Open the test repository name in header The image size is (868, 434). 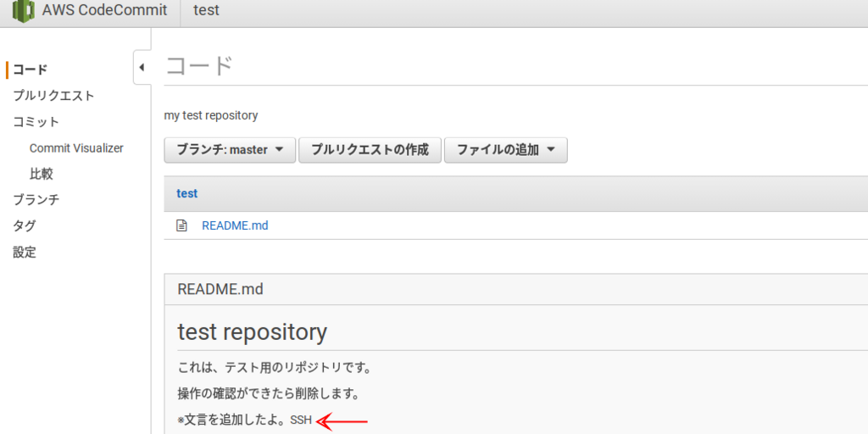tap(207, 10)
